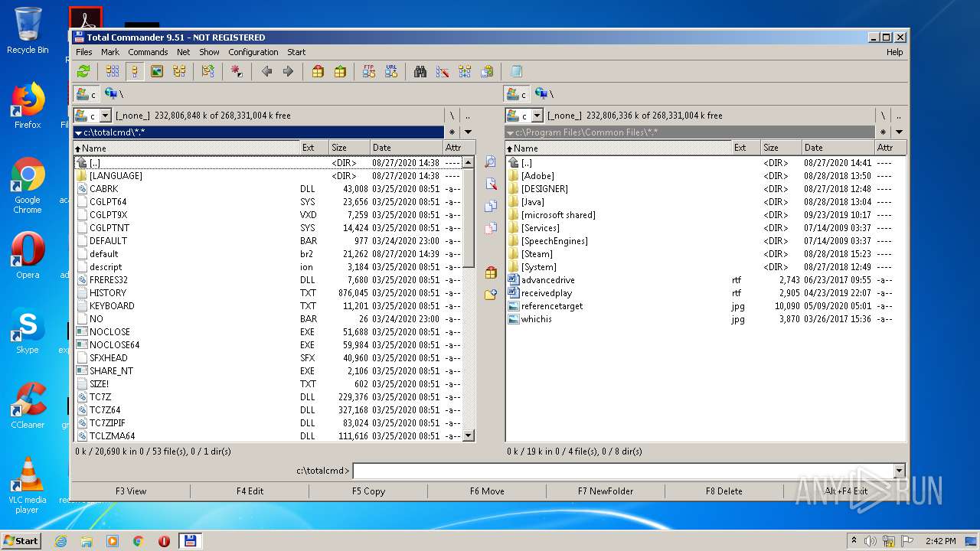Open Internet Explorer from taskbar
980x551 pixels.
60,541
